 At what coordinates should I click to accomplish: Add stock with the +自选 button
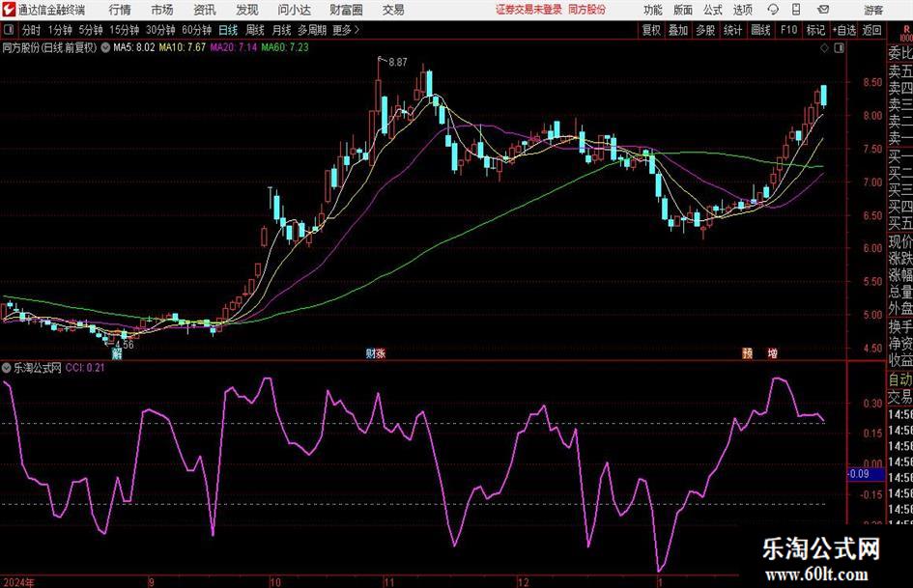coord(844,30)
